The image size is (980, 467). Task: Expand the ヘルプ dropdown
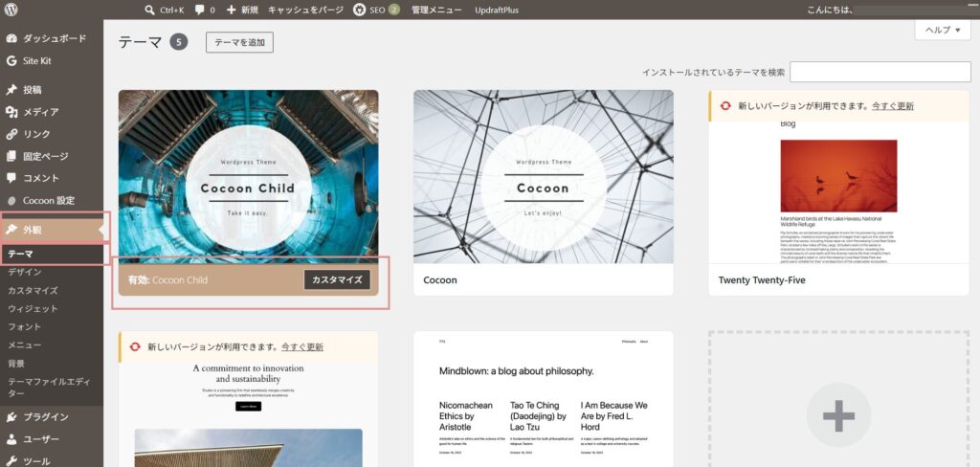(943, 30)
